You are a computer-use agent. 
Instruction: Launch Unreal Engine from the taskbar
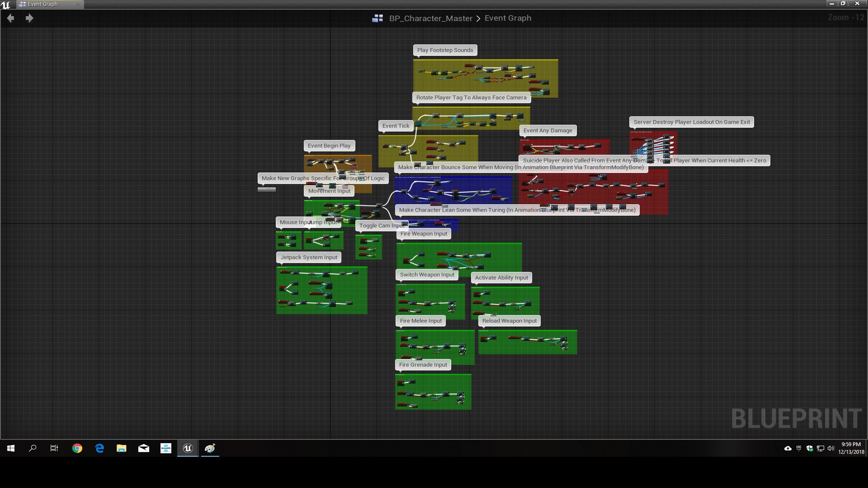click(188, 448)
